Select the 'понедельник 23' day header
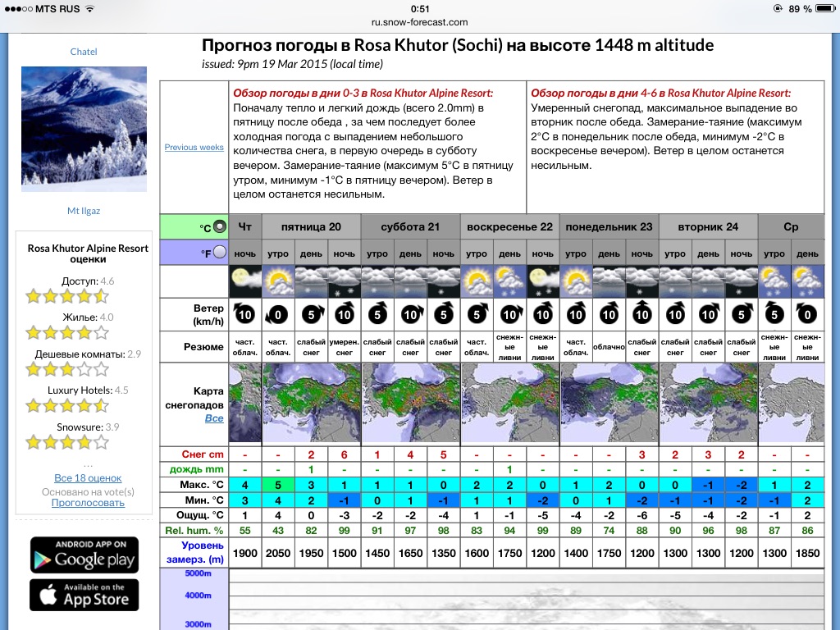 pos(609,226)
